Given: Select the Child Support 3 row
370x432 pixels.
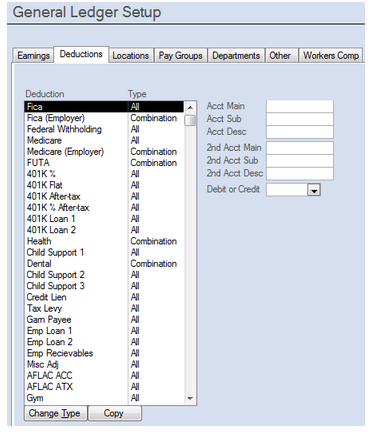Looking at the screenshot, I should [104, 286].
